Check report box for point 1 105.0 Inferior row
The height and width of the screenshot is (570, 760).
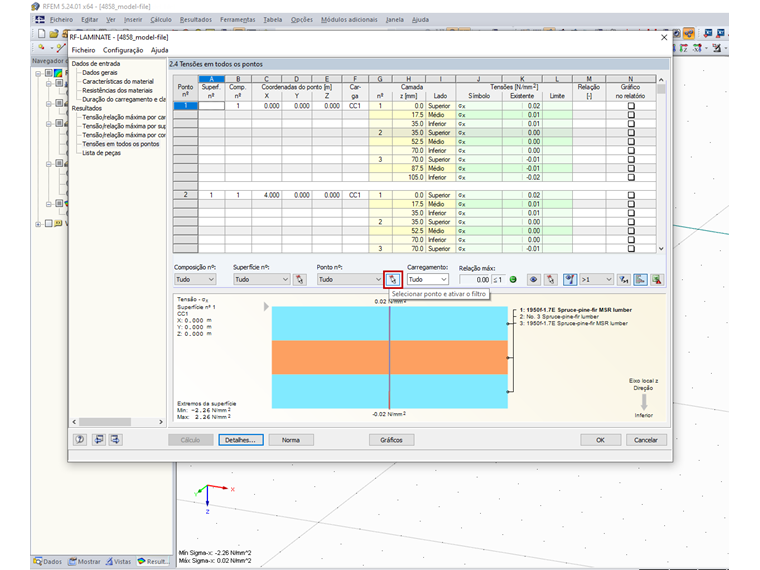(x=631, y=177)
